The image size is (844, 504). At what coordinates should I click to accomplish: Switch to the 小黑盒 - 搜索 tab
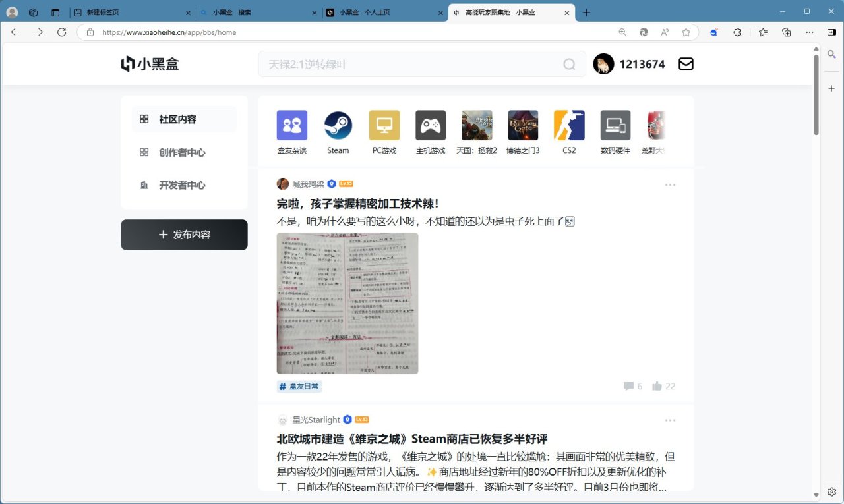(258, 13)
